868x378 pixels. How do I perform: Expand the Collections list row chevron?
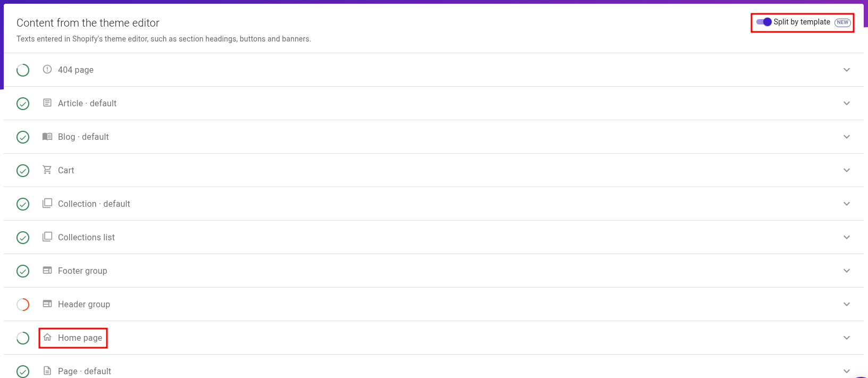coord(847,237)
